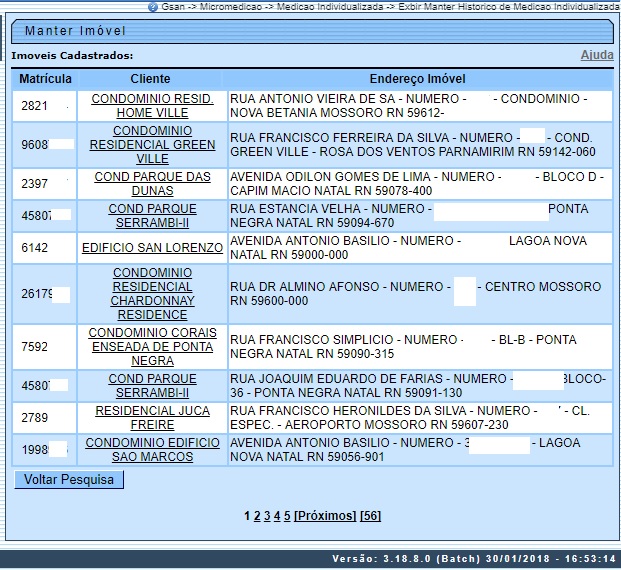Open Cond Parque Serrambi-II on Rua Joaquim Eduardo
Image resolution: width=621 pixels, height=570 pixels.
click(150, 386)
